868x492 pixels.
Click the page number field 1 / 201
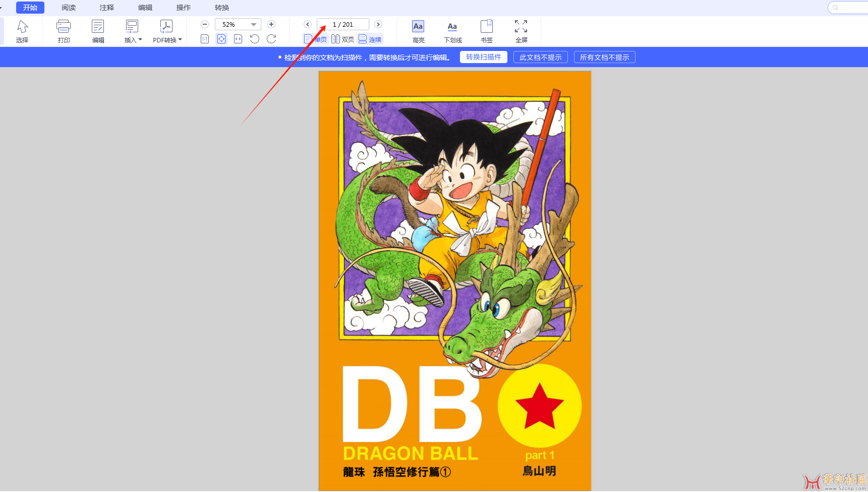click(343, 24)
